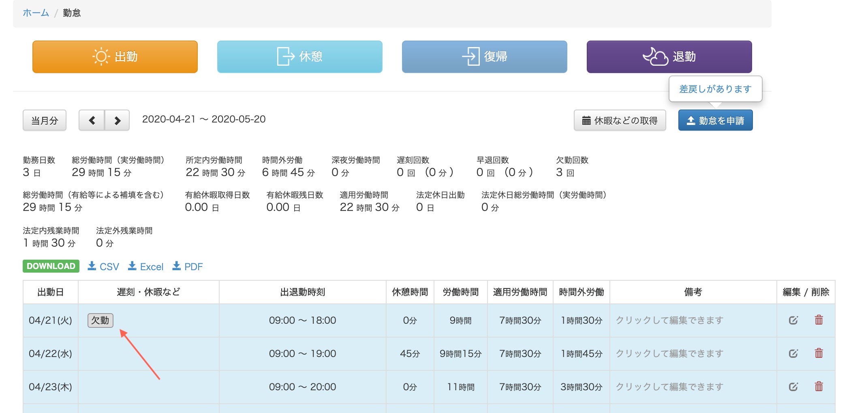The height and width of the screenshot is (413, 868).
Task: Delete the 04/21(火) row with trash icon
Action: (819, 320)
